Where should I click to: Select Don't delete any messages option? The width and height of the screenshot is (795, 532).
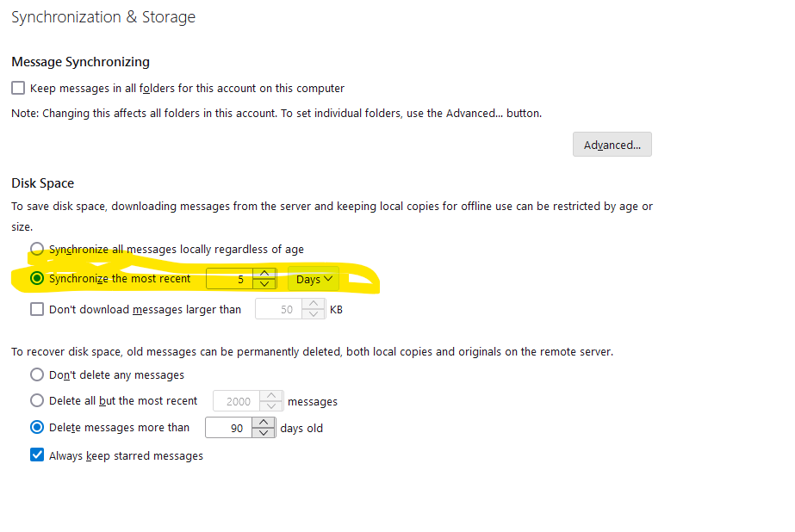click(x=37, y=374)
